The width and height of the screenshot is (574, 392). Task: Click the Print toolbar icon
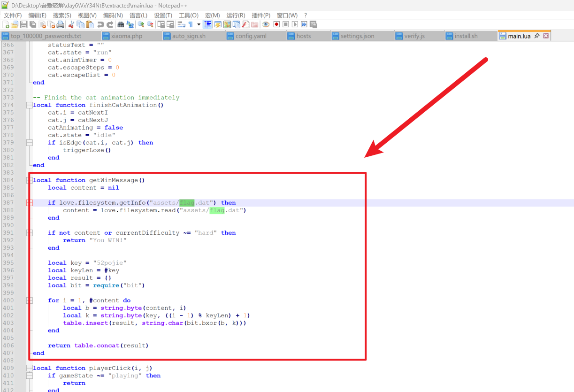pyautogui.click(x=61, y=24)
